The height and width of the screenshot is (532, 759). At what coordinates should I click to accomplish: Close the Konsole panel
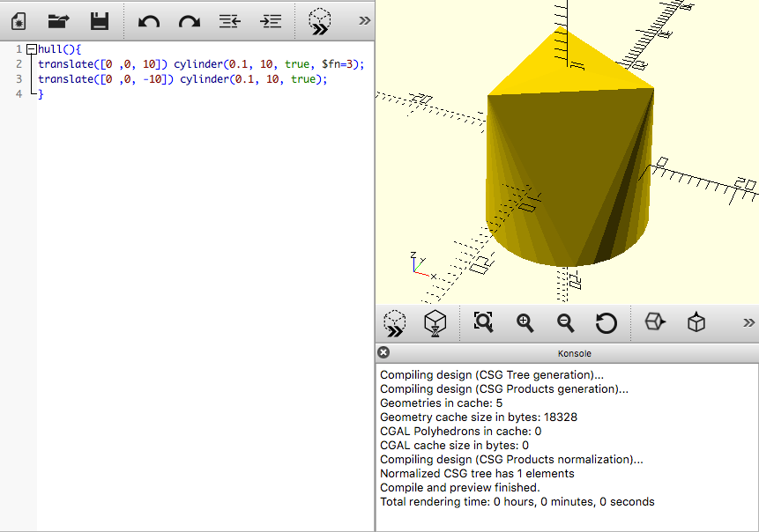[x=383, y=352]
